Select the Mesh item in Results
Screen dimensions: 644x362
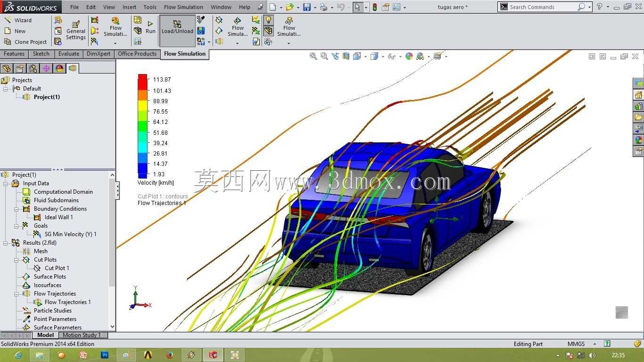[35, 251]
